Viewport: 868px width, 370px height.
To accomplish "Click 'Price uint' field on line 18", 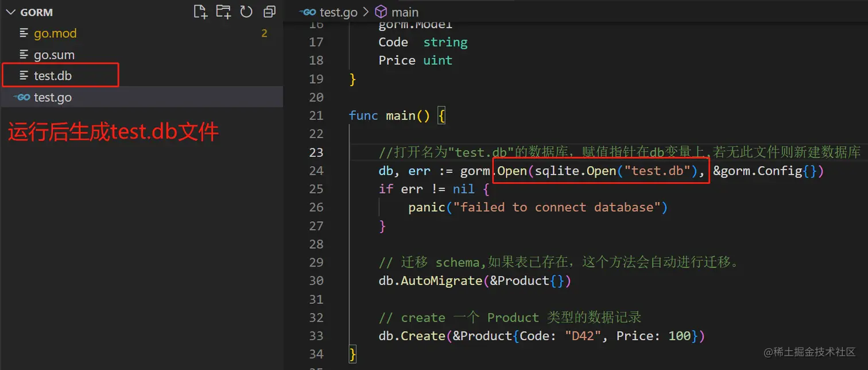I will pyautogui.click(x=416, y=60).
